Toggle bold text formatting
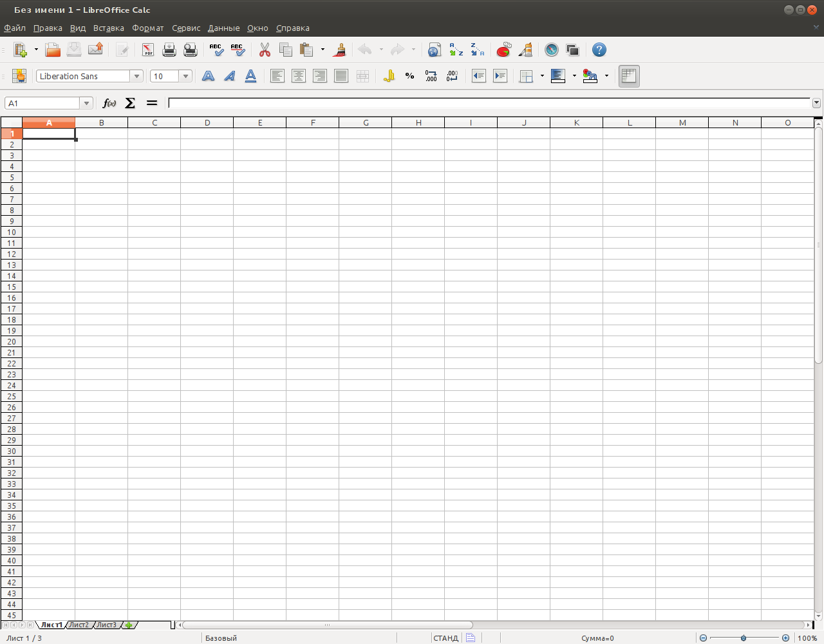824x644 pixels. point(208,76)
